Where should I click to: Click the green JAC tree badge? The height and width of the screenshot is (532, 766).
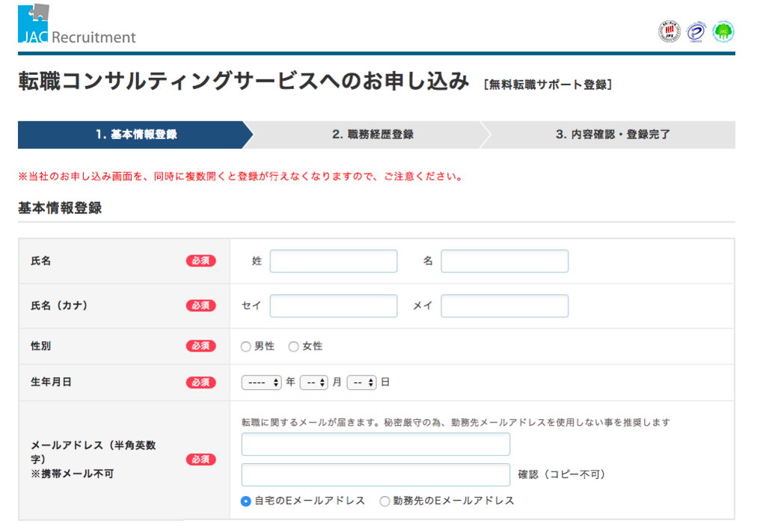tap(723, 31)
